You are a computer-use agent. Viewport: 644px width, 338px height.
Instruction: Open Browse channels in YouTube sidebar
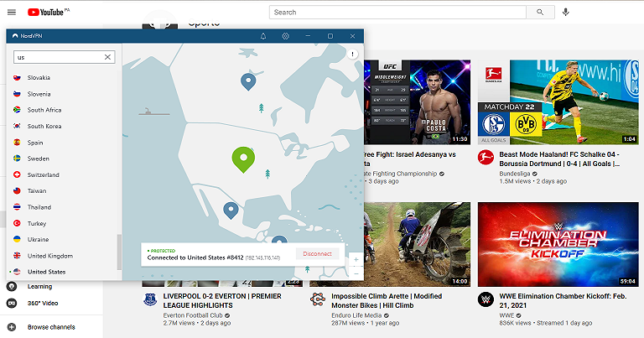(51, 327)
